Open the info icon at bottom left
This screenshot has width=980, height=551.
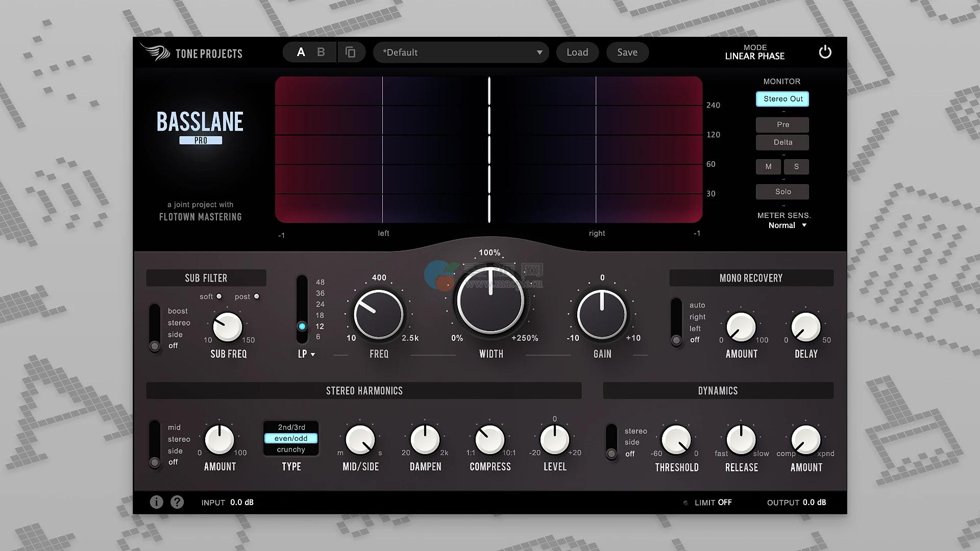tap(156, 502)
